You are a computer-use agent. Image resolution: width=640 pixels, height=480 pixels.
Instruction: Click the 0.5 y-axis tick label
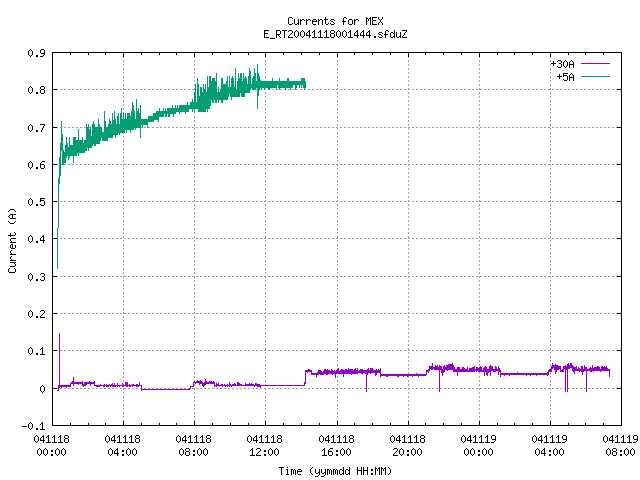tap(36, 202)
